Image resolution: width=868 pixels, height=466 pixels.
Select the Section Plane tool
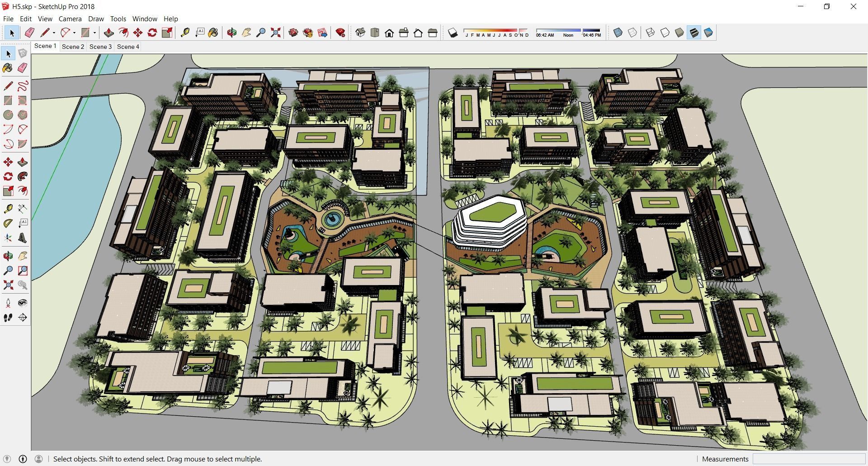click(x=23, y=318)
